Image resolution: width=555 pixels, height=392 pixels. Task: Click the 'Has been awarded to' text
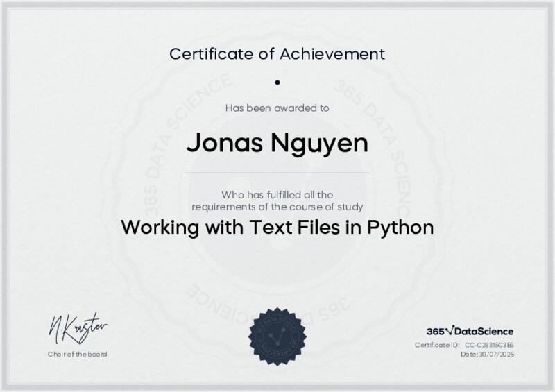click(x=277, y=108)
